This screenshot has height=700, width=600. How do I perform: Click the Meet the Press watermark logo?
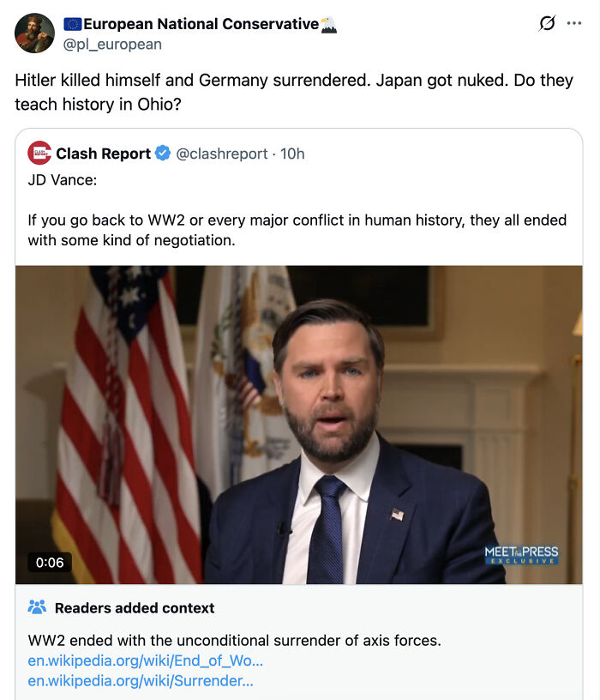pyautogui.click(x=521, y=555)
